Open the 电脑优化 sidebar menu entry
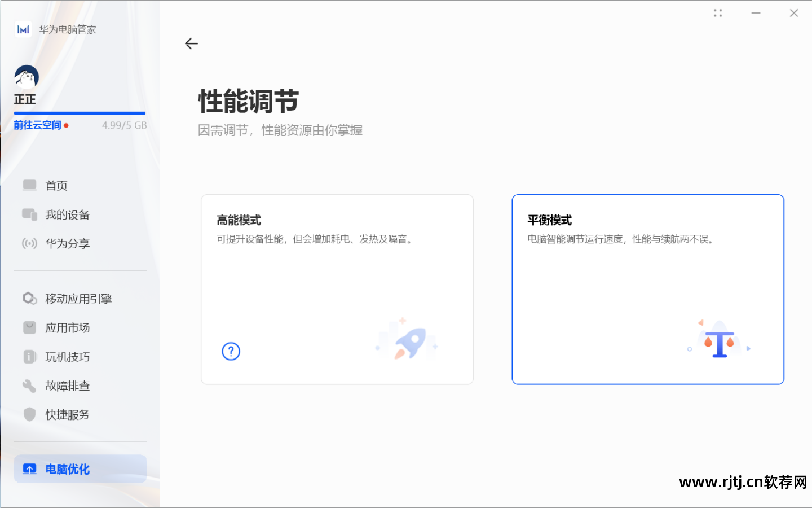 [x=67, y=469]
